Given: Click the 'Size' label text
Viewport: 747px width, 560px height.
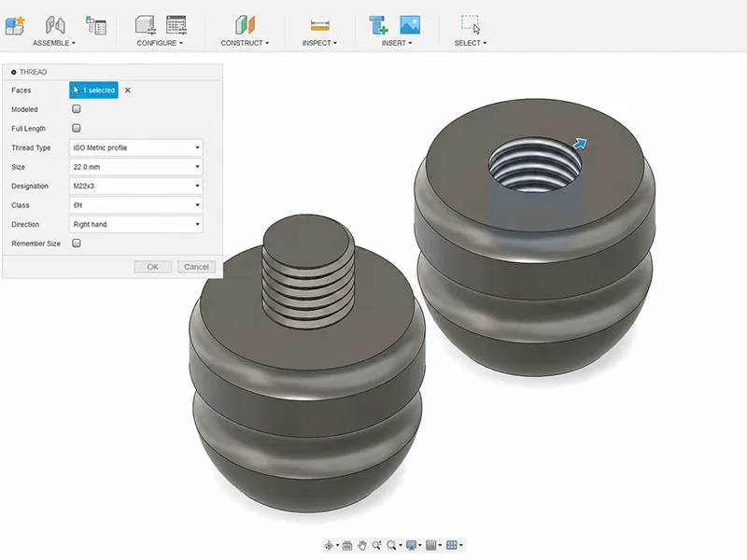Looking at the screenshot, I should pyautogui.click(x=18, y=167).
